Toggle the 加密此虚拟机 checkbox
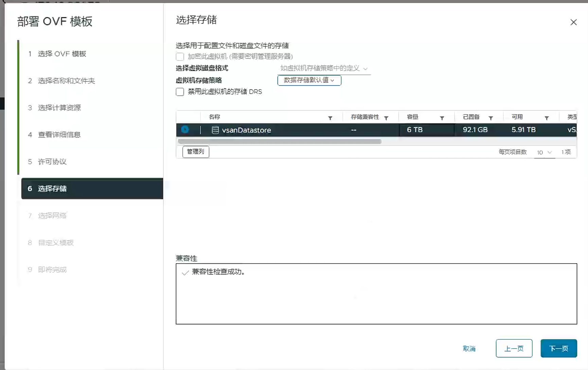The width and height of the screenshot is (588, 370). click(180, 56)
